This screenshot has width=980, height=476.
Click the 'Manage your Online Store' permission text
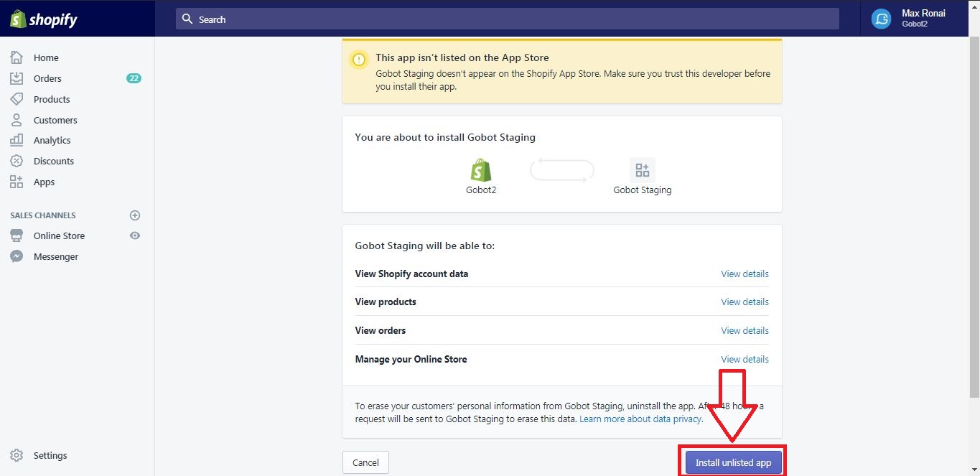click(x=411, y=359)
